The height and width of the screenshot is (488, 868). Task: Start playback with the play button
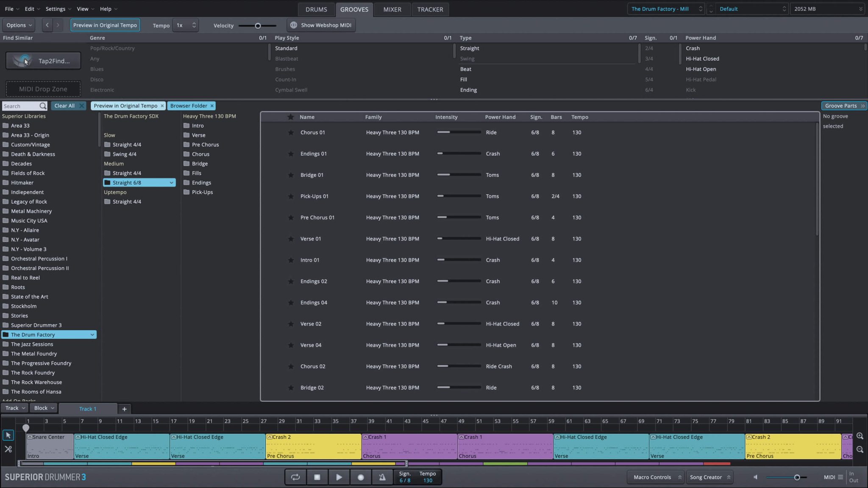pos(339,477)
